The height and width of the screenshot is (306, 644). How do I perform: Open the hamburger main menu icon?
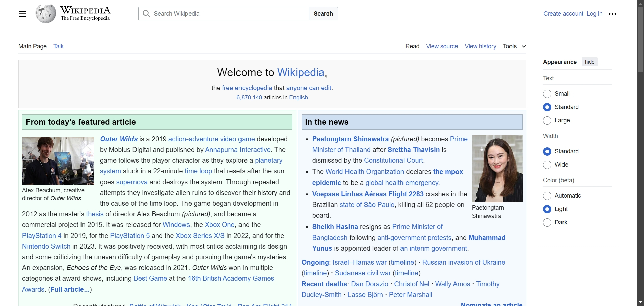(x=22, y=14)
